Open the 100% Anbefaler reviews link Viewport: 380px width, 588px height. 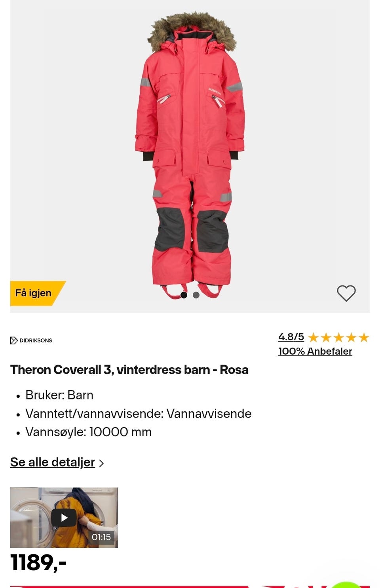(x=315, y=351)
